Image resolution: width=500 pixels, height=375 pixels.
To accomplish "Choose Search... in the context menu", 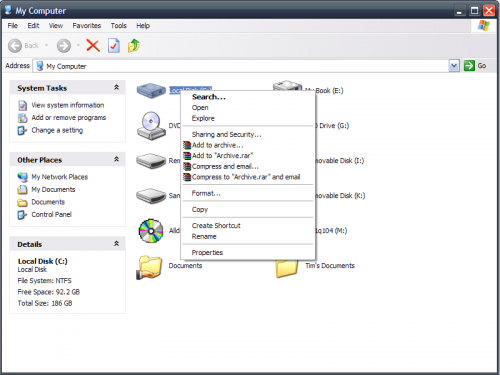I will pyautogui.click(x=248, y=97).
